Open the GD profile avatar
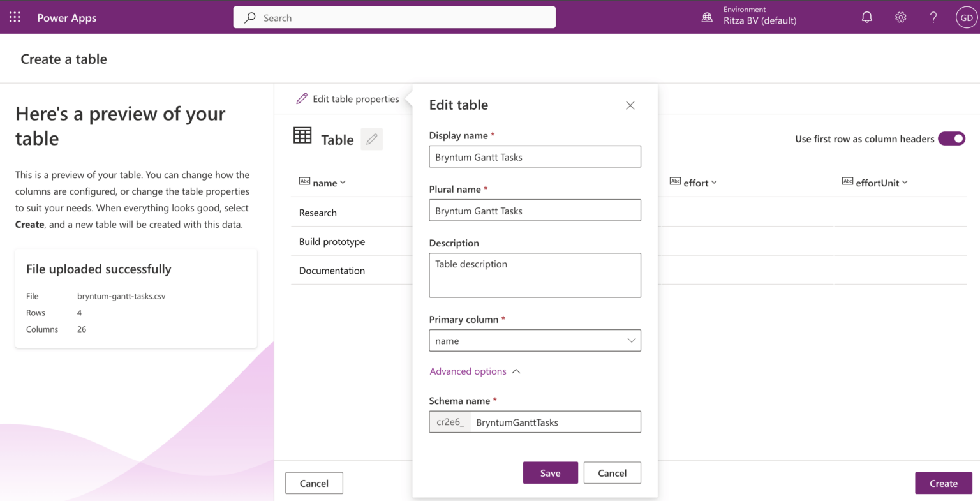The image size is (980, 501). [x=967, y=17]
